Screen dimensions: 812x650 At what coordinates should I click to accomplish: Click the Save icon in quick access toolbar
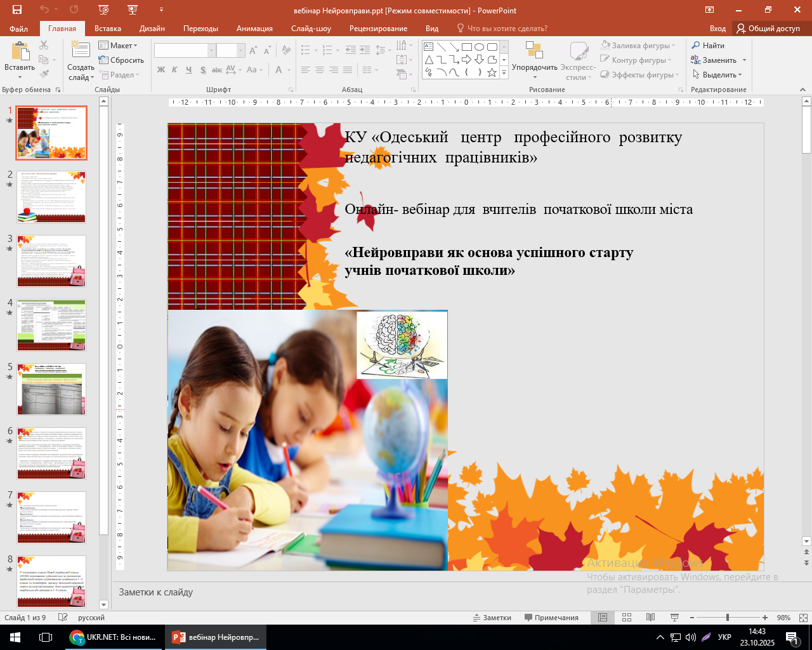[17, 10]
